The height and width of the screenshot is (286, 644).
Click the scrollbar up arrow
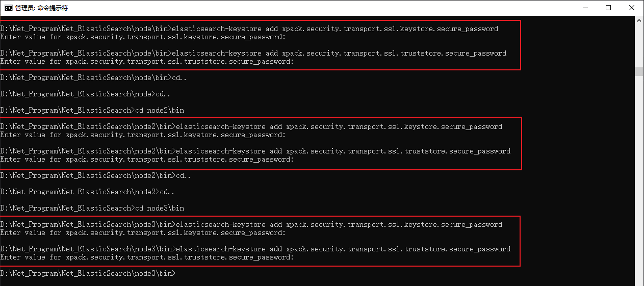coord(639,20)
